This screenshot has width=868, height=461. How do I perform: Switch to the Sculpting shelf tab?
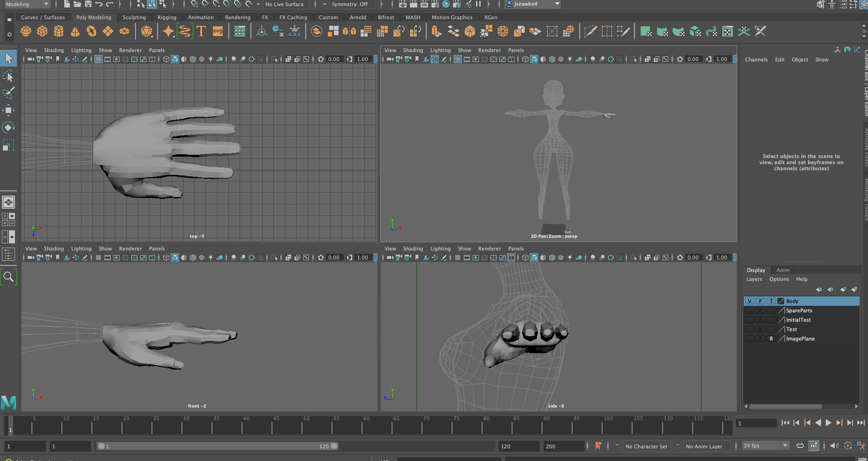pos(134,17)
